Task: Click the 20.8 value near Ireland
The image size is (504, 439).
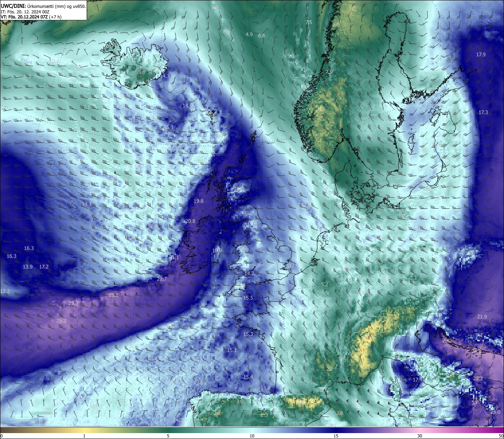Action: point(190,221)
